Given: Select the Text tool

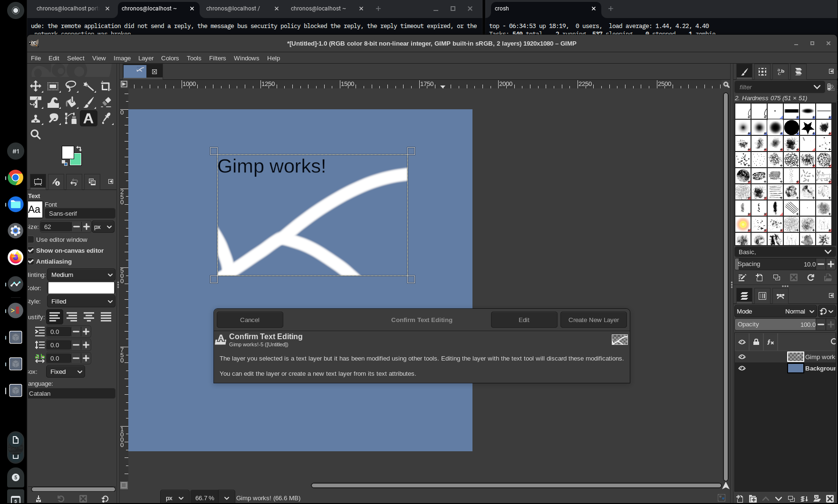Looking at the screenshot, I should click(x=88, y=119).
